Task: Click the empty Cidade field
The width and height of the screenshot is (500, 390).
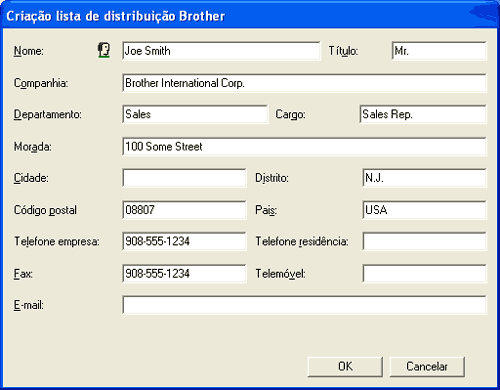Action: (x=184, y=178)
